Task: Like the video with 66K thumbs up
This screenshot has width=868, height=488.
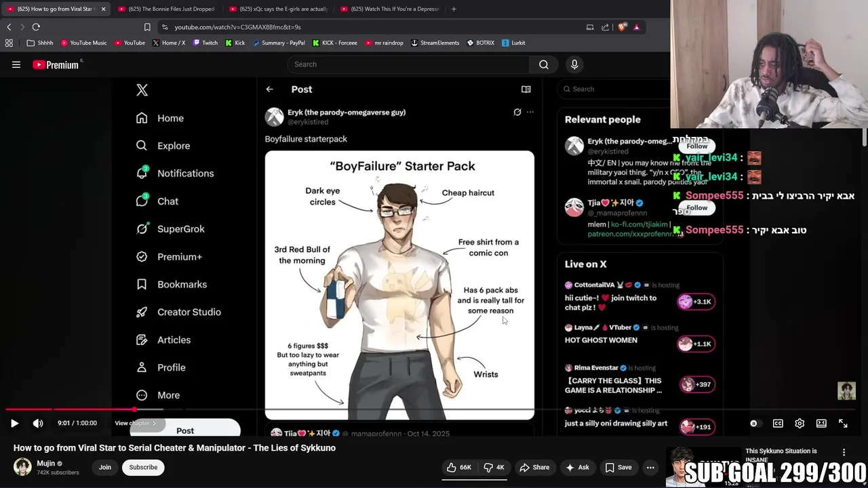Action: (459, 467)
